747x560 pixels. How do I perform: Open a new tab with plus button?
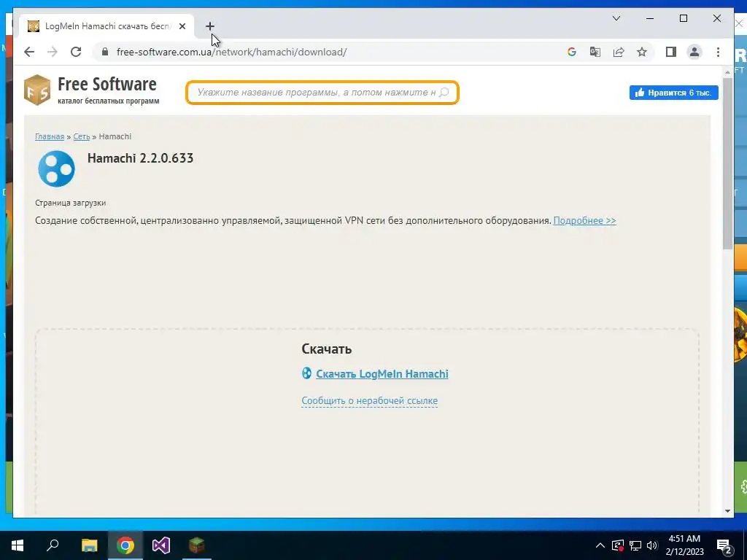coord(209,26)
